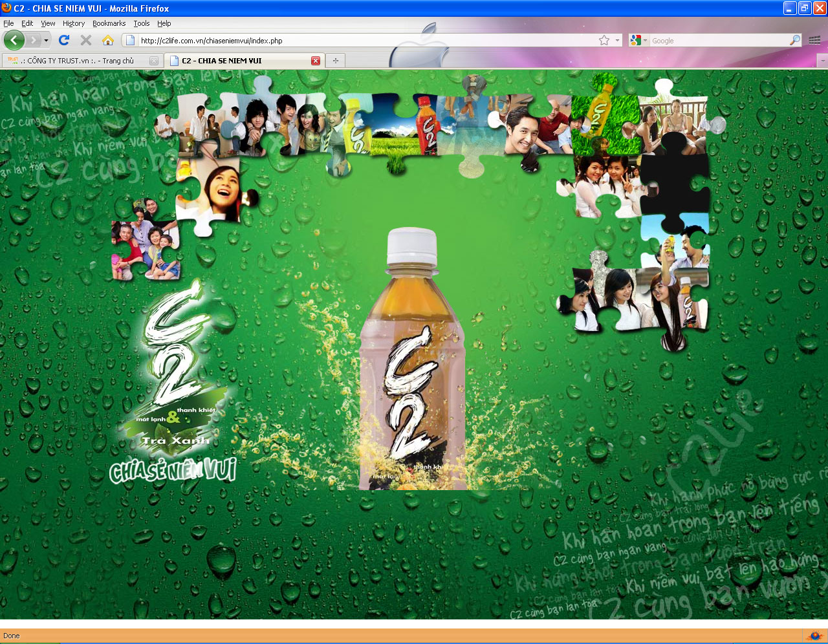Select the C2 - CHIA SE NIEM VUI tab
Viewport: 828px width, 644px height.
pyautogui.click(x=243, y=61)
